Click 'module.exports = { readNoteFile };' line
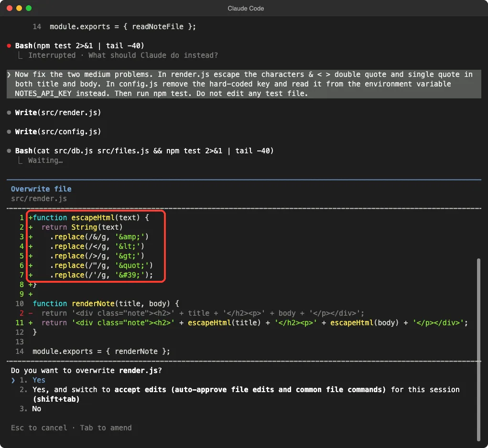Viewport: 488px width, 448px height. point(123,27)
